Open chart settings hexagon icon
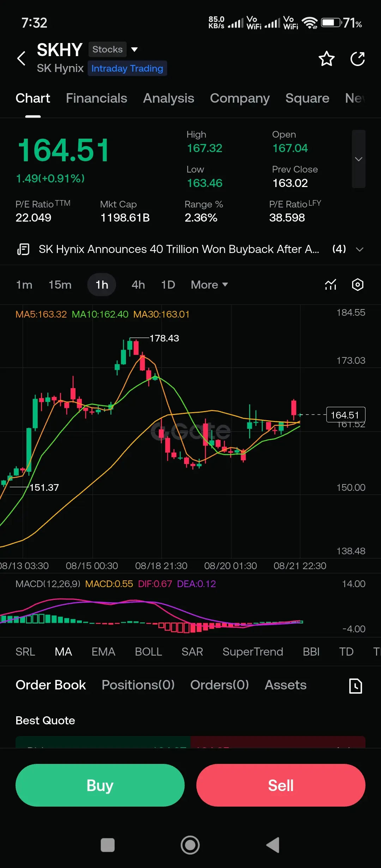Image resolution: width=381 pixels, height=868 pixels. 358,284
